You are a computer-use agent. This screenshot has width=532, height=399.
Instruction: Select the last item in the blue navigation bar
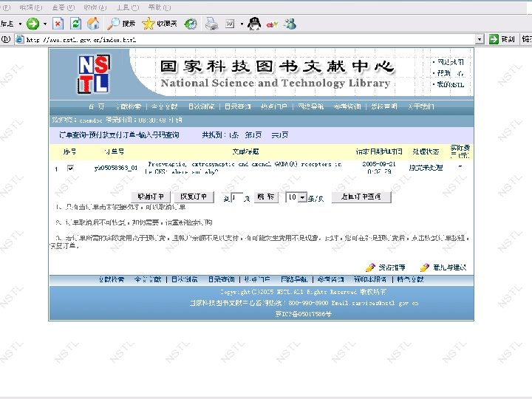[421, 106]
